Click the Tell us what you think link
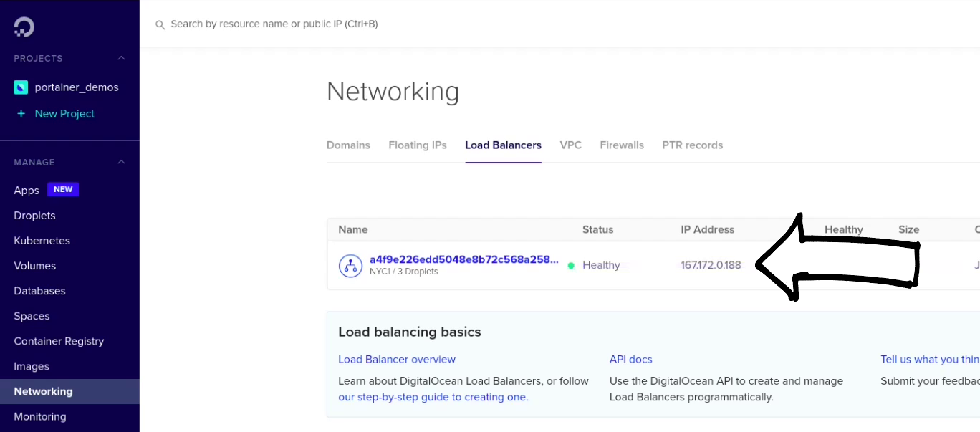The width and height of the screenshot is (980, 432). [930, 360]
